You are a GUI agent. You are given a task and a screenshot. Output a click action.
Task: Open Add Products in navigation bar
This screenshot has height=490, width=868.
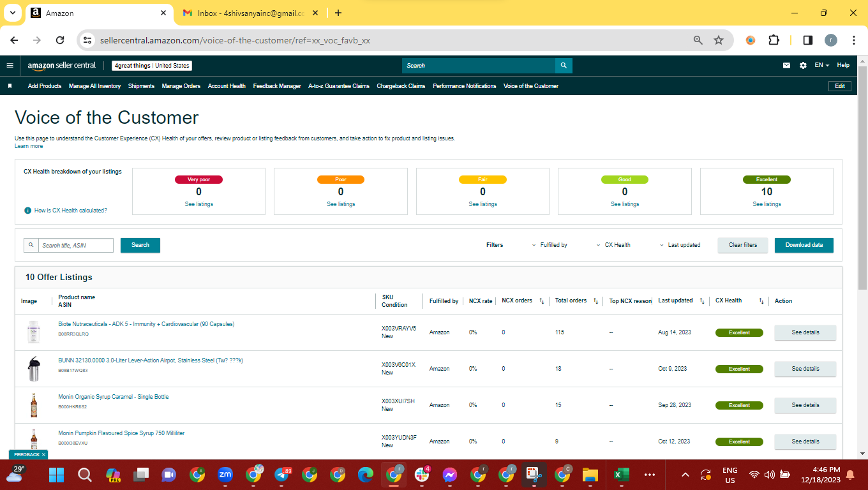coord(45,86)
